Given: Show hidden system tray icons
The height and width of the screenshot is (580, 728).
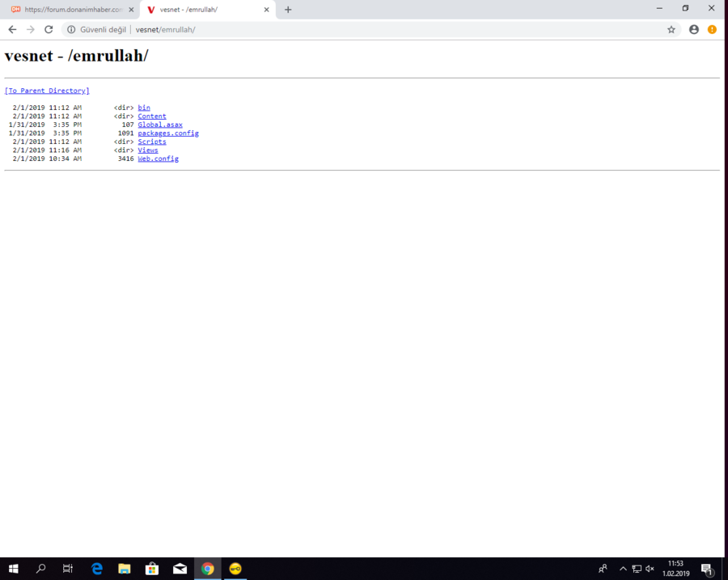Looking at the screenshot, I should point(623,569).
